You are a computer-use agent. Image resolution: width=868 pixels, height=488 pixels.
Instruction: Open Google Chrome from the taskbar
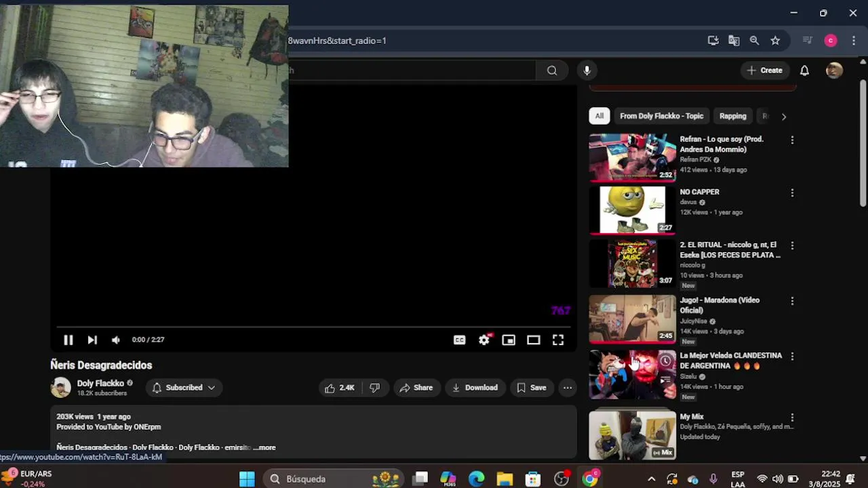[x=591, y=479]
